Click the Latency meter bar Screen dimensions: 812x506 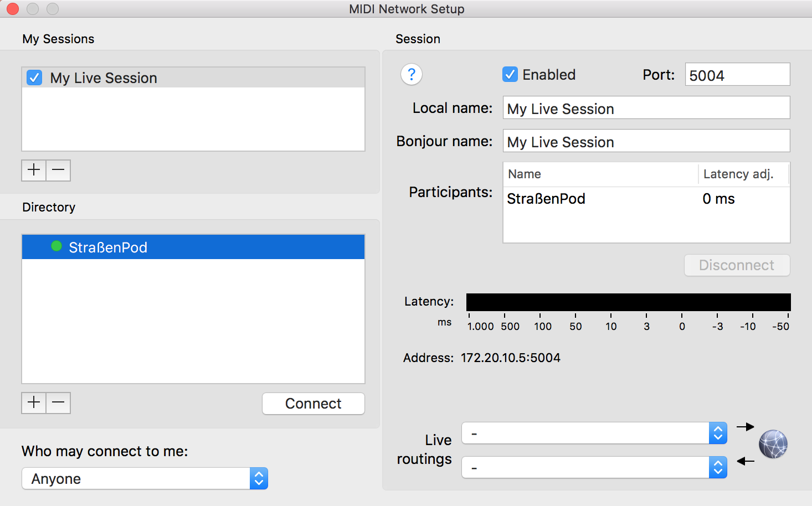pos(628,302)
